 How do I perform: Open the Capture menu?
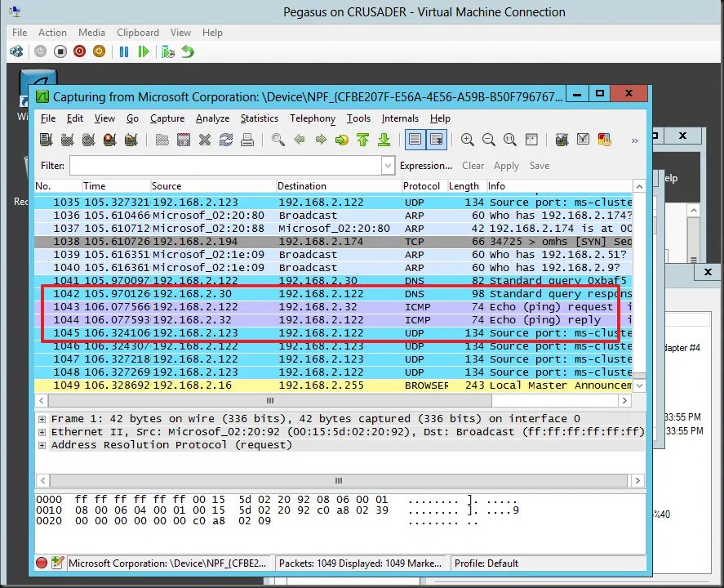(x=167, y=118)
